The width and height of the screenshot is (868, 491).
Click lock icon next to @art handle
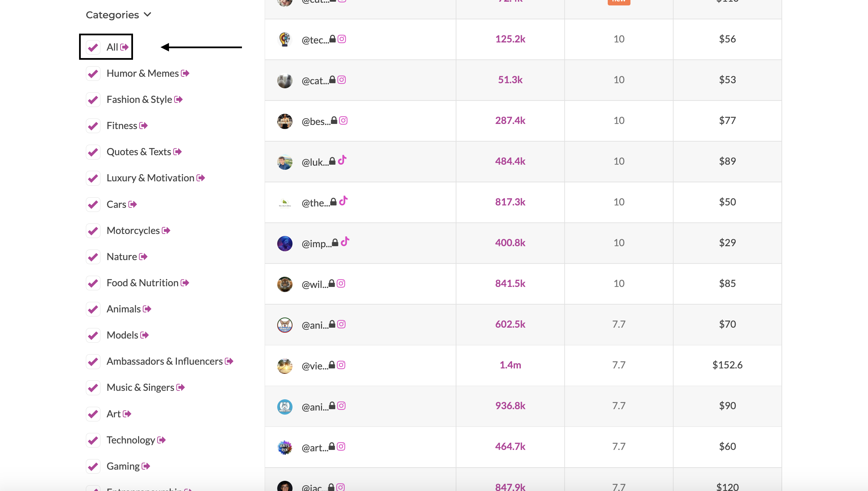(x=332, y=447)
